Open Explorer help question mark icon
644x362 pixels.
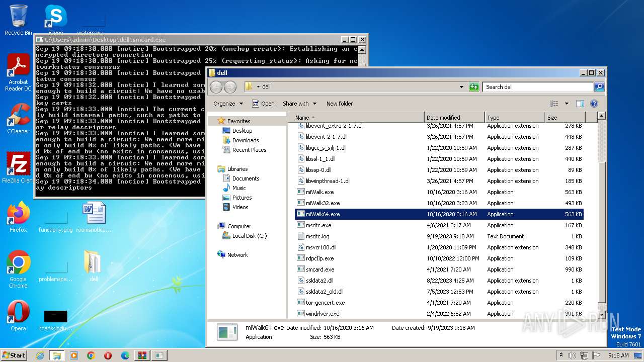(594, 104)
